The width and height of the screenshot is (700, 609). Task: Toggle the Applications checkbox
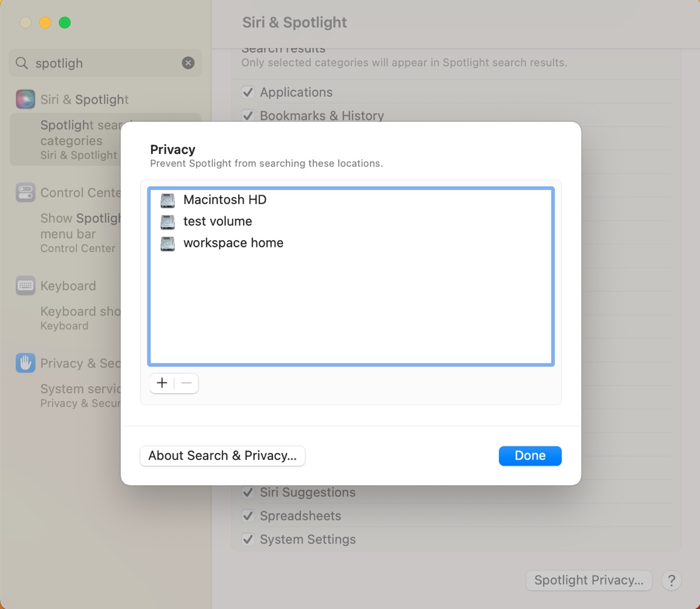coord(248,92)
